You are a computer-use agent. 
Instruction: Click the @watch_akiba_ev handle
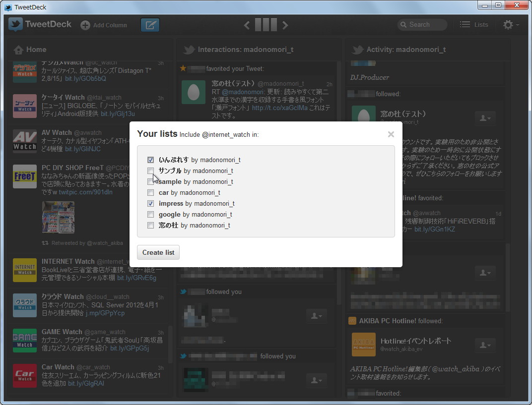[x=401, y=349]
